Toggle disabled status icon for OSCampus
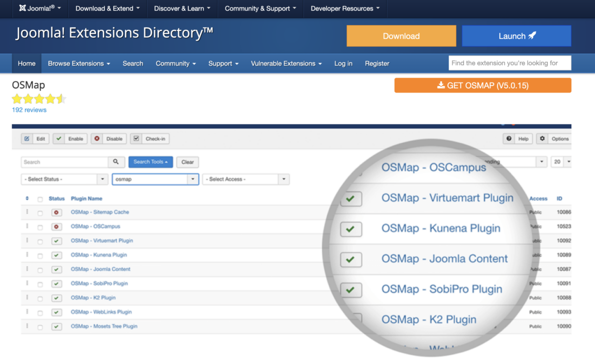The width and height of the screenshot is (595, 364). coord(57,227)
